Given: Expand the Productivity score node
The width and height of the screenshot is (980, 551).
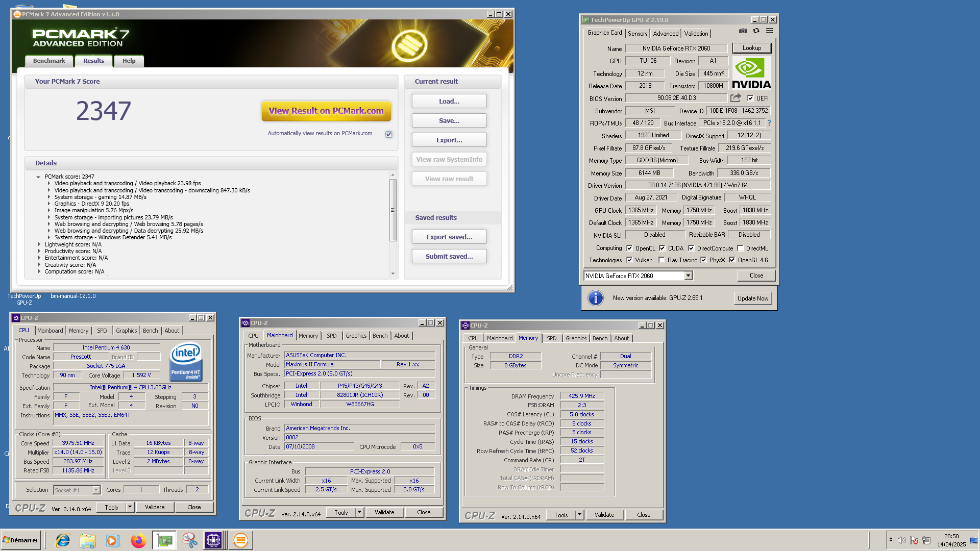Looking at the screenshot, I should click(39, 251).
